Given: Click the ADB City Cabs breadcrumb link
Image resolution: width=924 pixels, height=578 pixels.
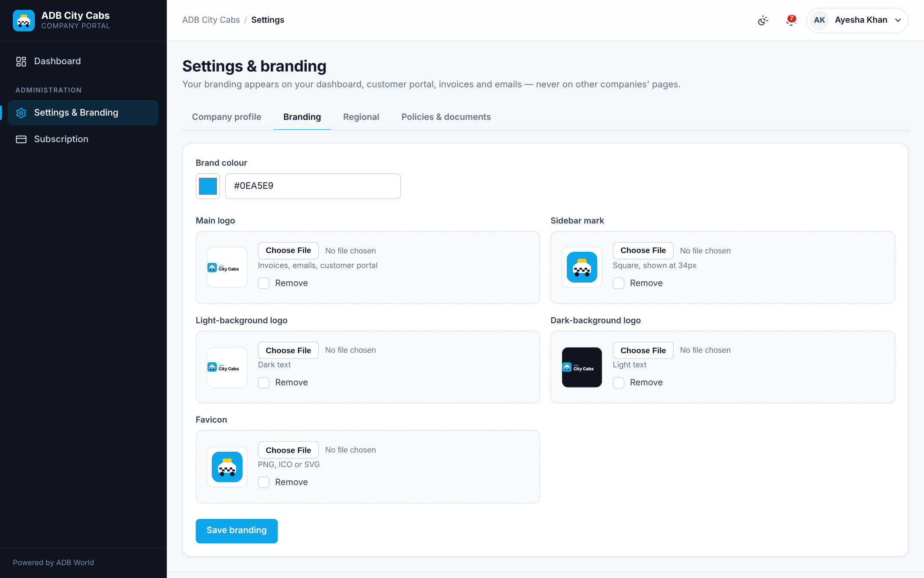Looking at the screenshot, I should [211, 20].
